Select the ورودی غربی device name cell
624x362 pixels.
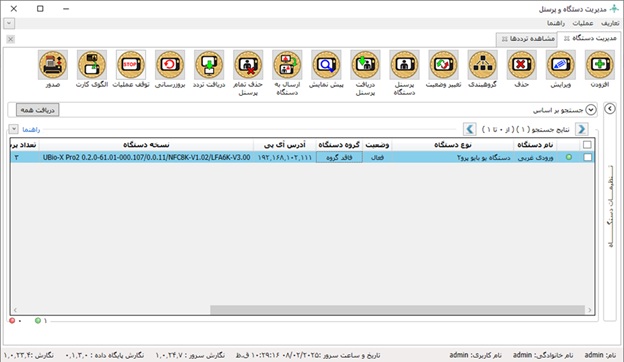click(x=535, y=158)
